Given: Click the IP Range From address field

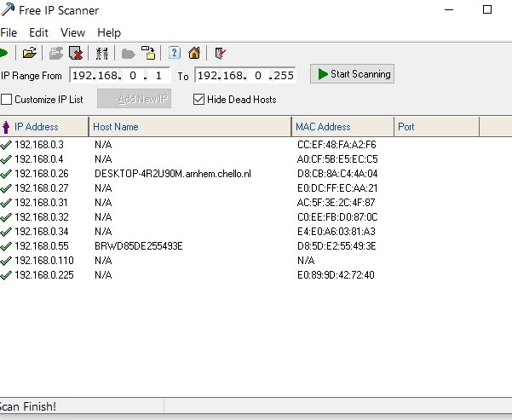Looking at the screenshot, I should pos(120,76).
